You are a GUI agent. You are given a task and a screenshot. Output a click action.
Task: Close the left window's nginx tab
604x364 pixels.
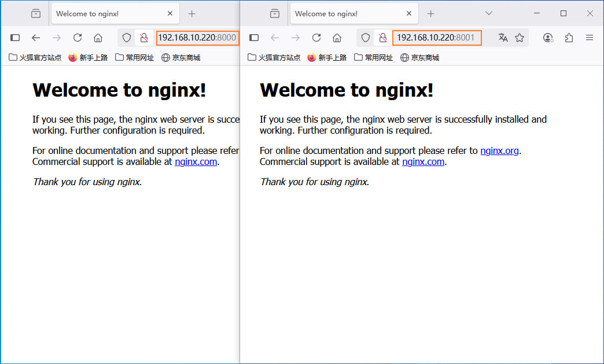[x=170, y=13]
